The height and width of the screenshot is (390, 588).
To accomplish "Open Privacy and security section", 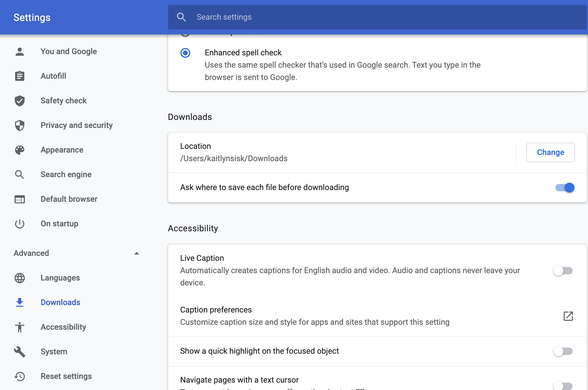I will tap(77, 125).
